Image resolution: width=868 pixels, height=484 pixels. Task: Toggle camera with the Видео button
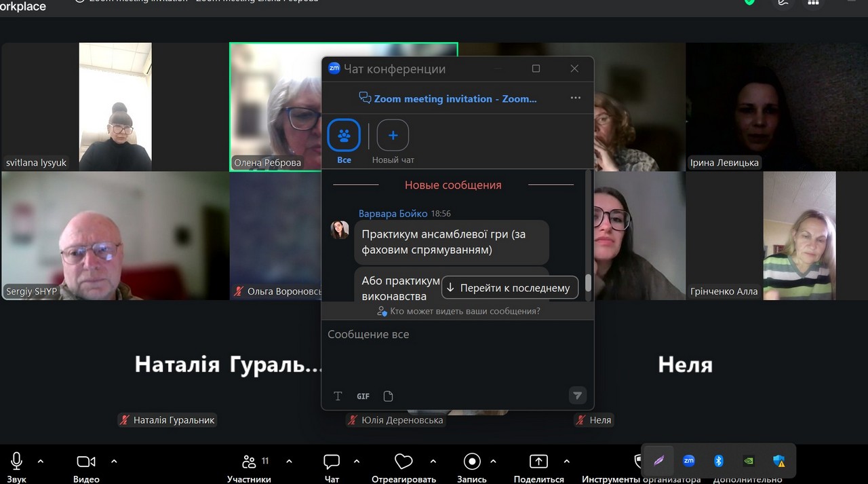pos(86,462)
